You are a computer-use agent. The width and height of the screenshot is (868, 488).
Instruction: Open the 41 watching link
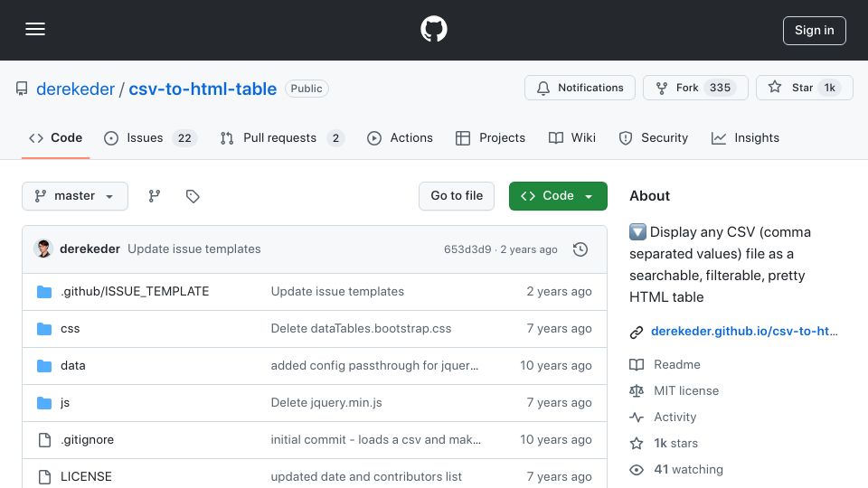pyautogui.click(x=688, y=470)
